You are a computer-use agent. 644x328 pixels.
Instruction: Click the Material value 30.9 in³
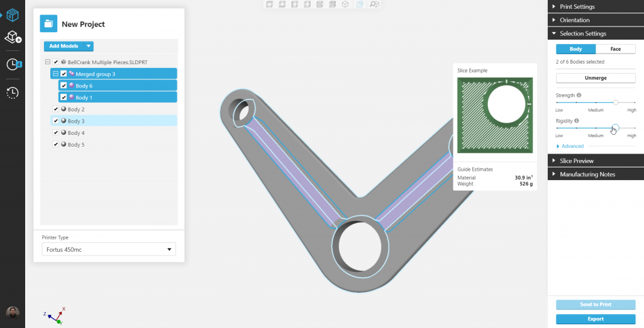click(x=524, y=178)
